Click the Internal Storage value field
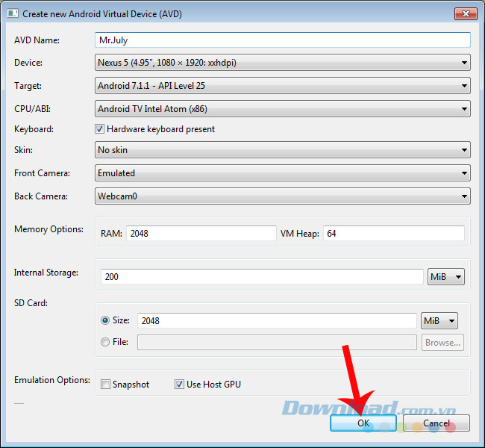This screenshot has height=448, width=485. tap(262, 276)
